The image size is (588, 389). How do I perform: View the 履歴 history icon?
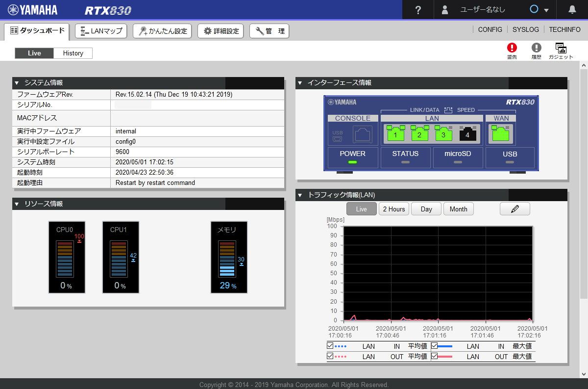[x=536, y=51]
